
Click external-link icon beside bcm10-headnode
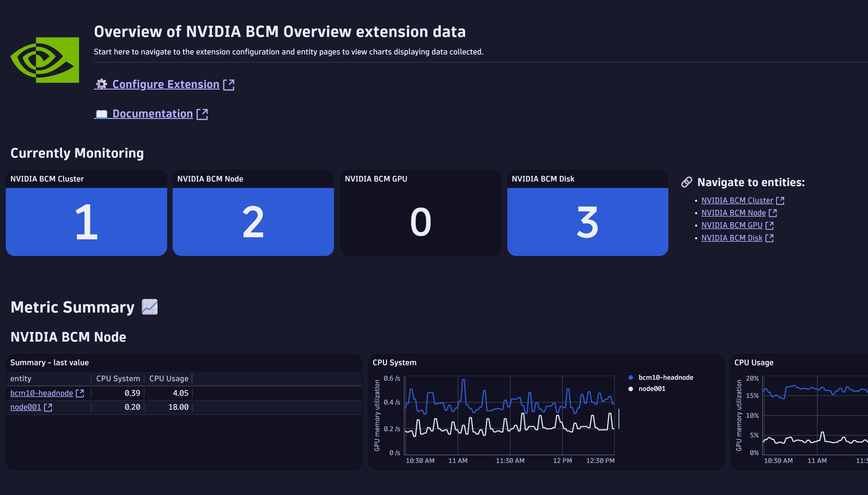[x=80, y=393]
